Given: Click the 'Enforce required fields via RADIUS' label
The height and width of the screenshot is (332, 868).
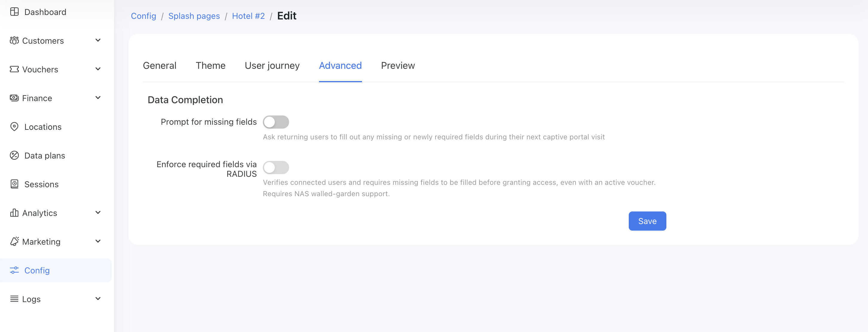Looking at the screenshot, I should 207,169.
